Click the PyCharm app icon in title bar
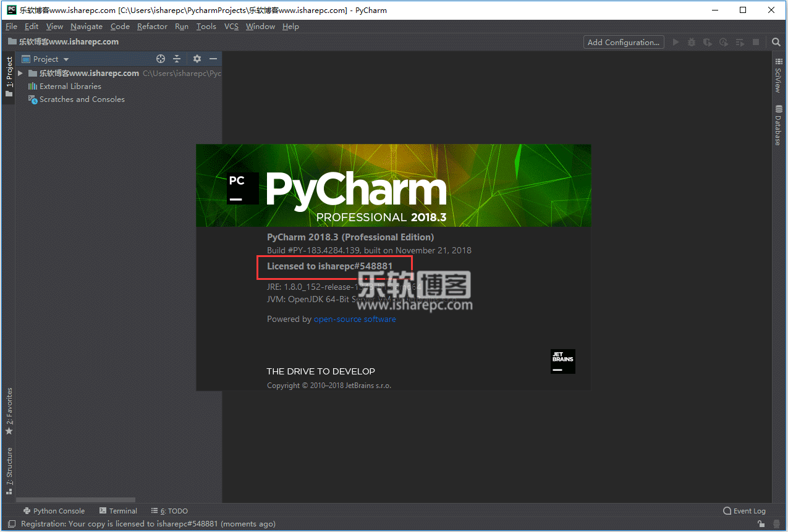The width and height of the screenshot is (788, 532). (11, 10)
